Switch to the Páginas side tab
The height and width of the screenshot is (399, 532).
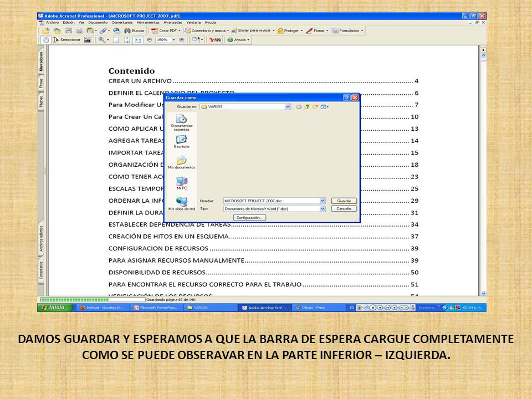click(41, 102)
